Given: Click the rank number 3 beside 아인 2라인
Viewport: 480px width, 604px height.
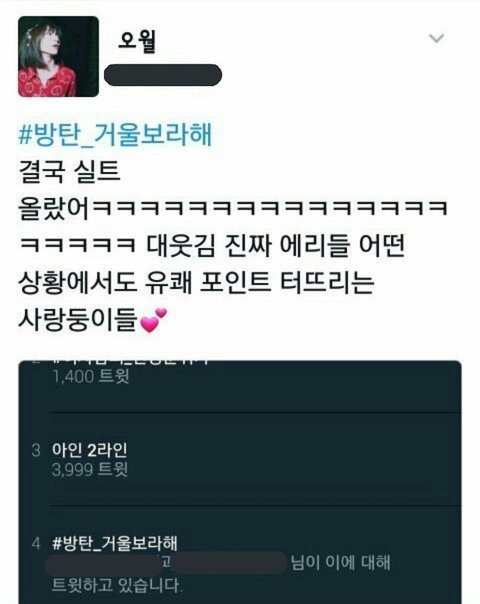Looking at the screenshot, I should click(36, 450).
